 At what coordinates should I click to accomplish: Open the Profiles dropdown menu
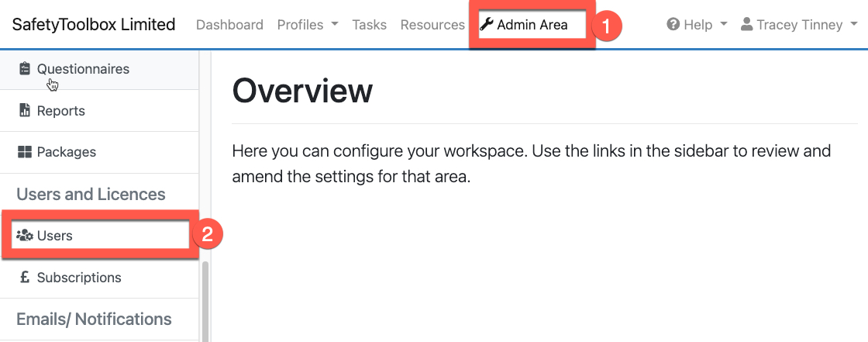click(308, 25)
